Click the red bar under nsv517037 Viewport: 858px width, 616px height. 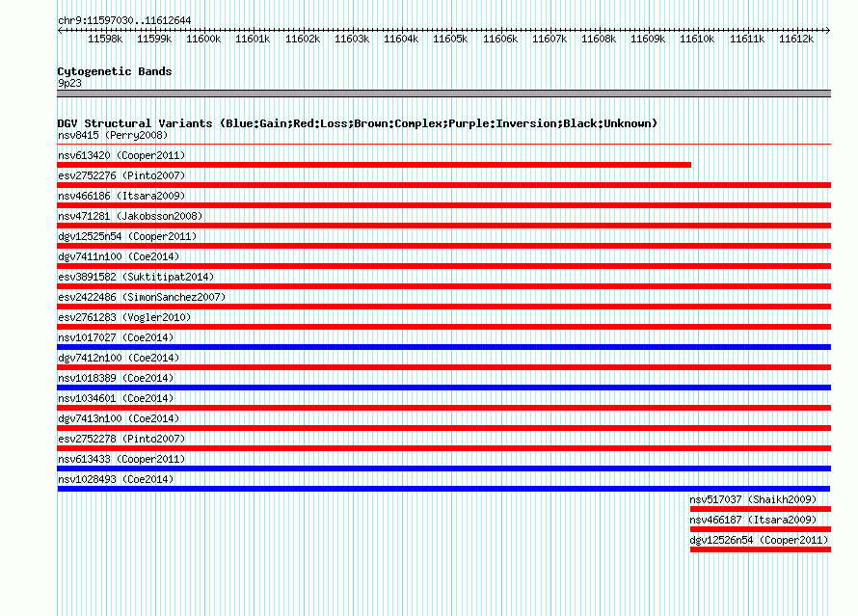(761, 509)
